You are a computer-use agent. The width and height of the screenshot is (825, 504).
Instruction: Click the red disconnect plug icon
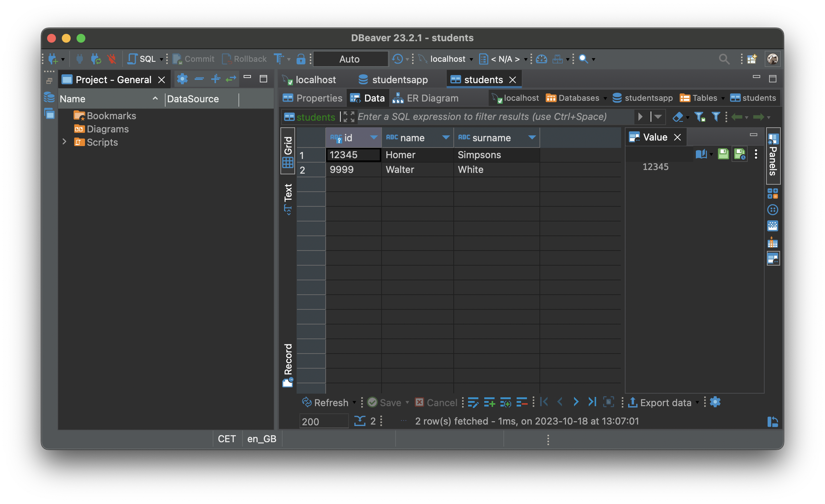112,59
